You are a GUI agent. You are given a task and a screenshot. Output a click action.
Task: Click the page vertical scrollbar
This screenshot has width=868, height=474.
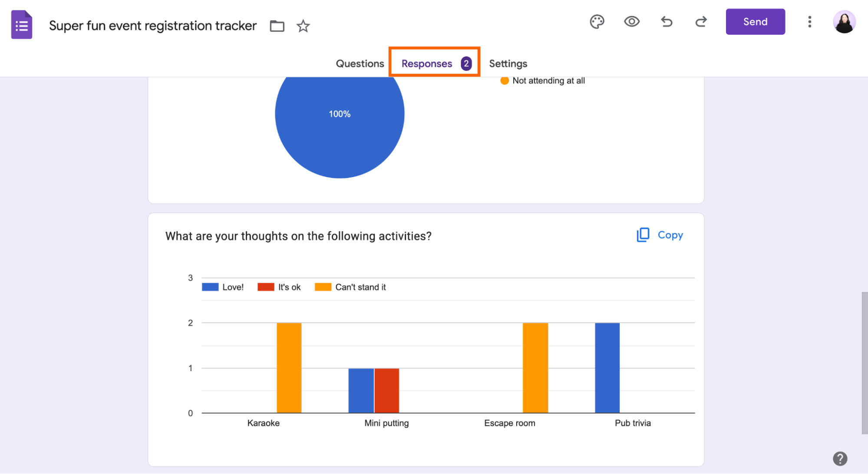[864, 362]
